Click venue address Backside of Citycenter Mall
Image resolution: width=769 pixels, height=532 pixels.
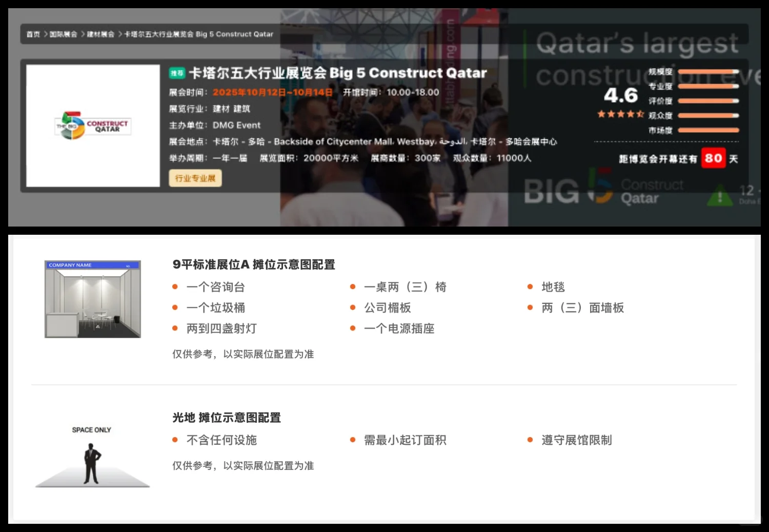333,141
